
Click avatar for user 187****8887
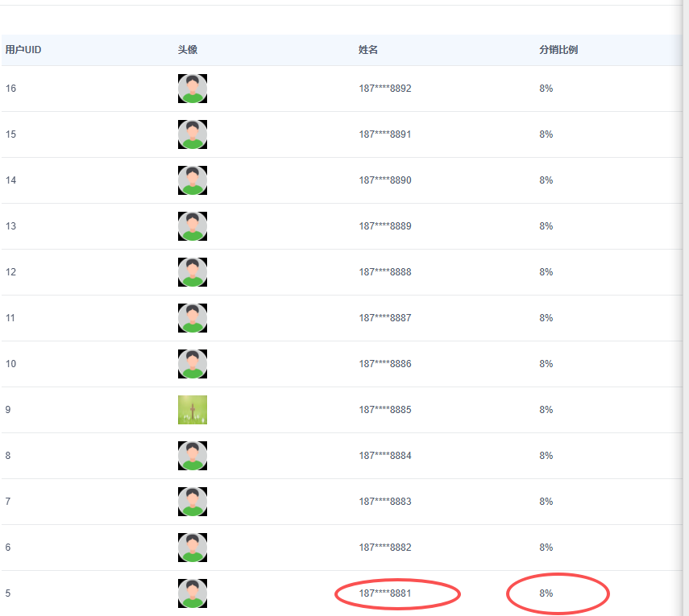click(x=193, y=318)
